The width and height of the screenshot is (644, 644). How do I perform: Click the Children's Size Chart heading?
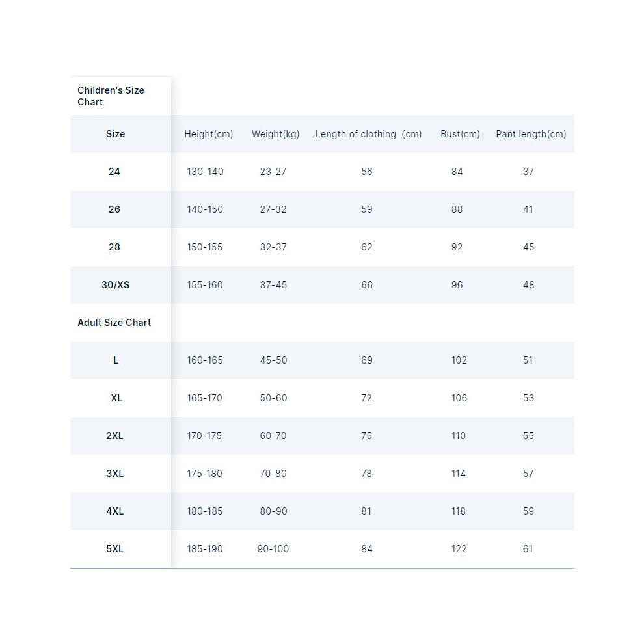(111, 96)
